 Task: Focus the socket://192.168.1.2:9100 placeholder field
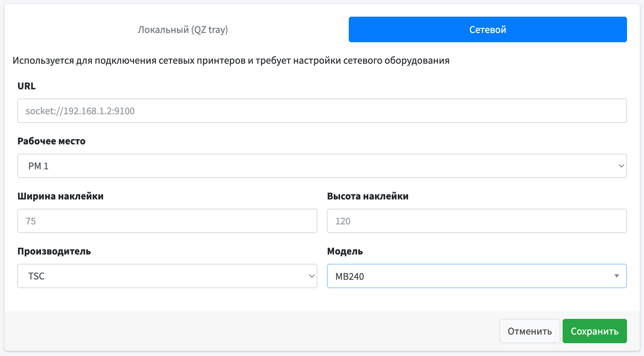(x=321, y=111)
